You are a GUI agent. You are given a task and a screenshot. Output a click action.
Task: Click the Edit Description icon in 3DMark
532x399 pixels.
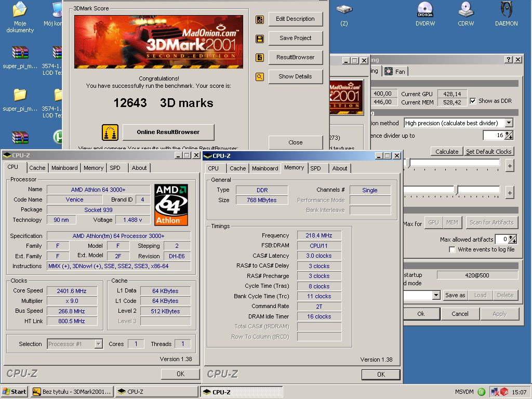(260, 20)
